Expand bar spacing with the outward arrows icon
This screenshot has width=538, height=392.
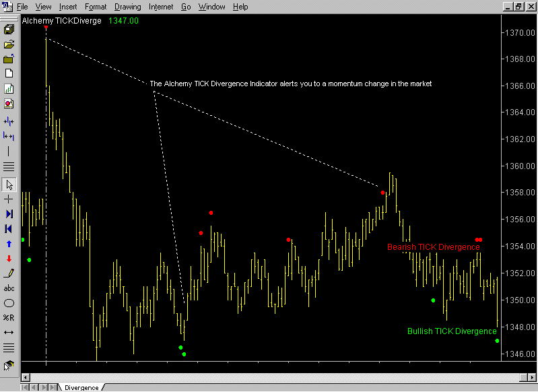pyautogui.click(x=9, y=137)
